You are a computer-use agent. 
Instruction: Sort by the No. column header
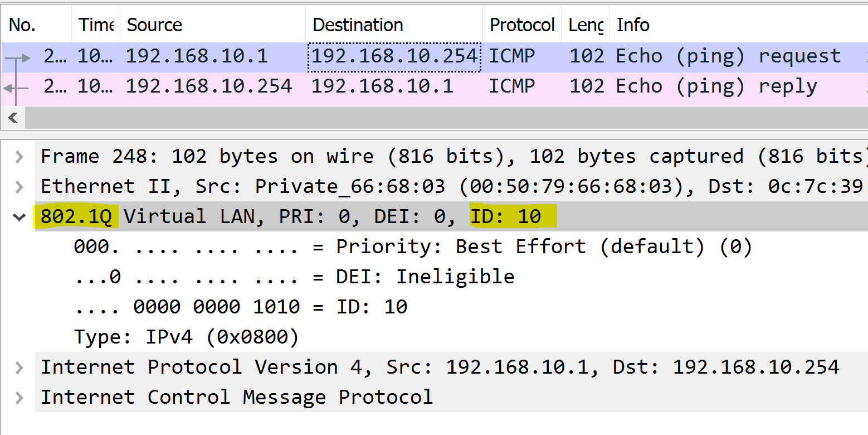tap(37, 25)
